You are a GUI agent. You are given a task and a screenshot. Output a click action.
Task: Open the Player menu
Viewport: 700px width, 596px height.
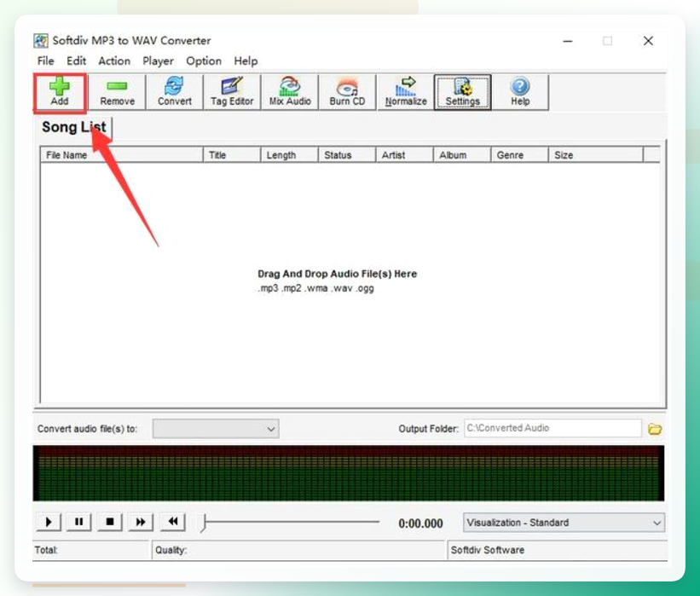[x=158, y=61]
